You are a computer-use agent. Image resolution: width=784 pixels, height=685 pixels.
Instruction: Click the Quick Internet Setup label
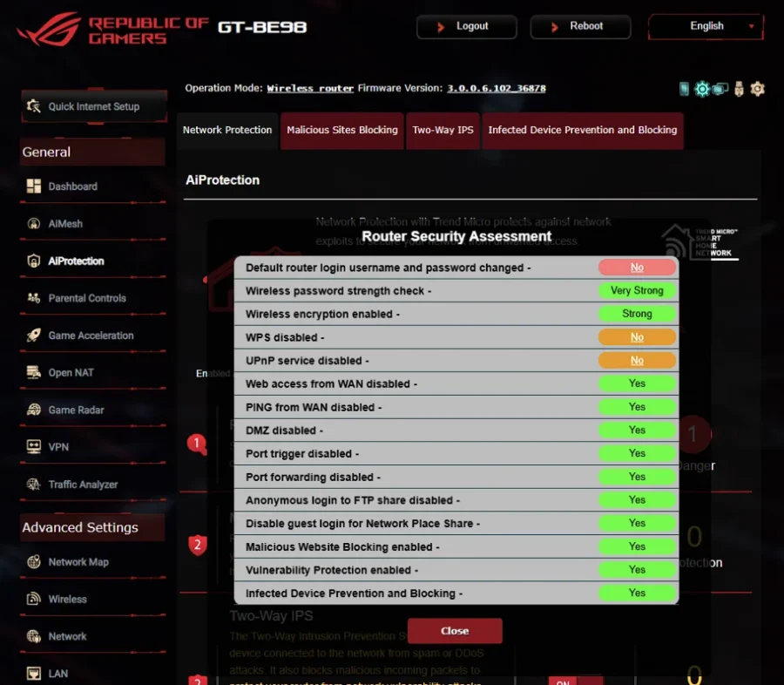tap(93, 106)
